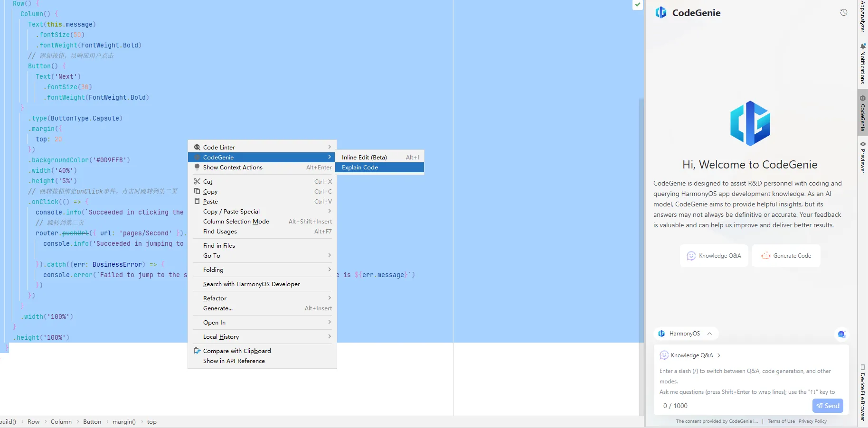Select Show in API Reference
This screenshot has width=868, height=428.
pos(262,361)
